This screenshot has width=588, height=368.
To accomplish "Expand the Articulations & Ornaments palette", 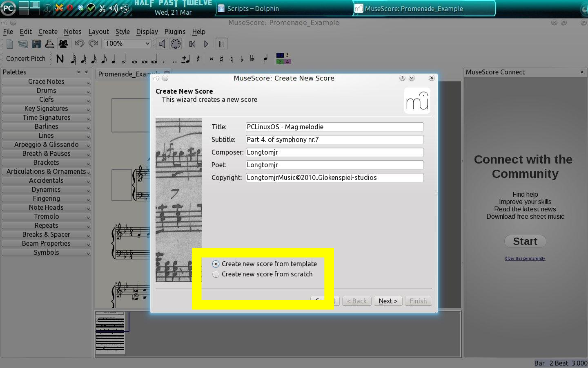I will [46, 171].
